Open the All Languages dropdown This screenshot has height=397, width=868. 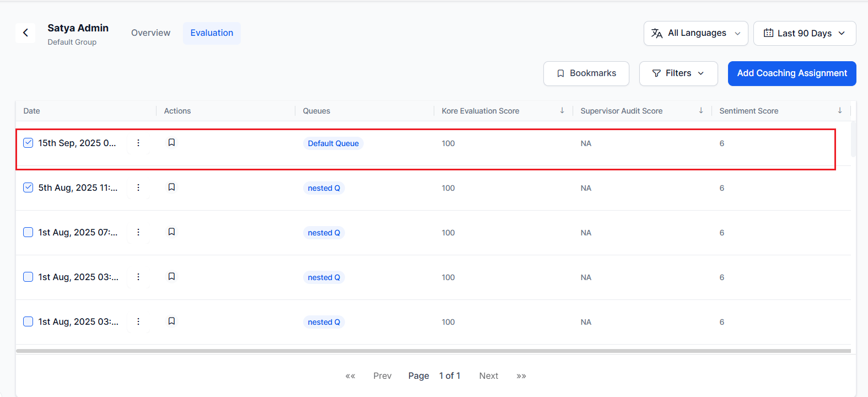tap(696, 33)
